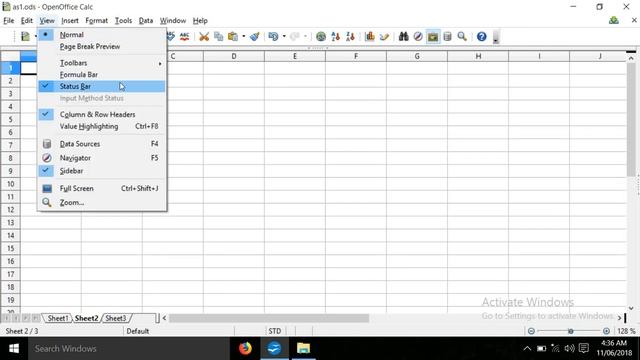640x360 pixels.
Task: Click the horizontal scrollbar thumb
Action: (x=269, y=318)
